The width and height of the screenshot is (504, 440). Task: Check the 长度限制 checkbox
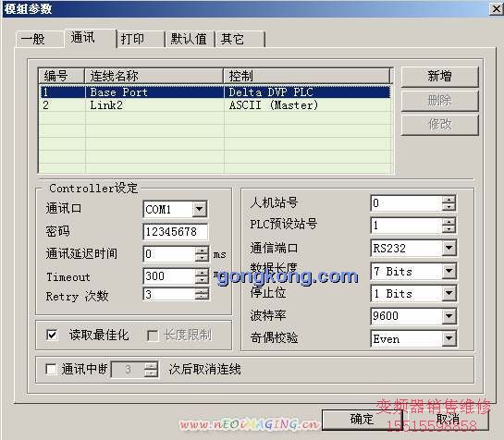(x=153, y=336)
